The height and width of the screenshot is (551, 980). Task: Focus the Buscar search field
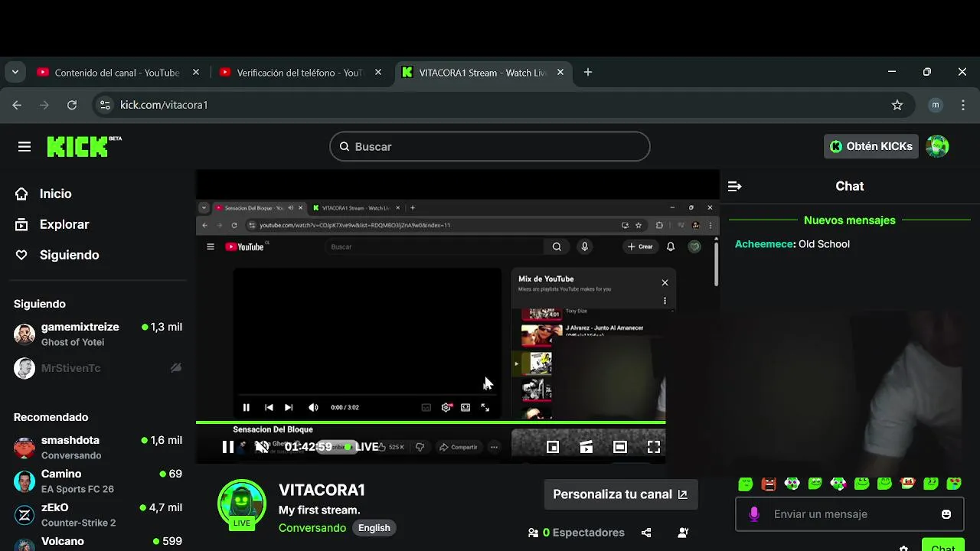490,146
